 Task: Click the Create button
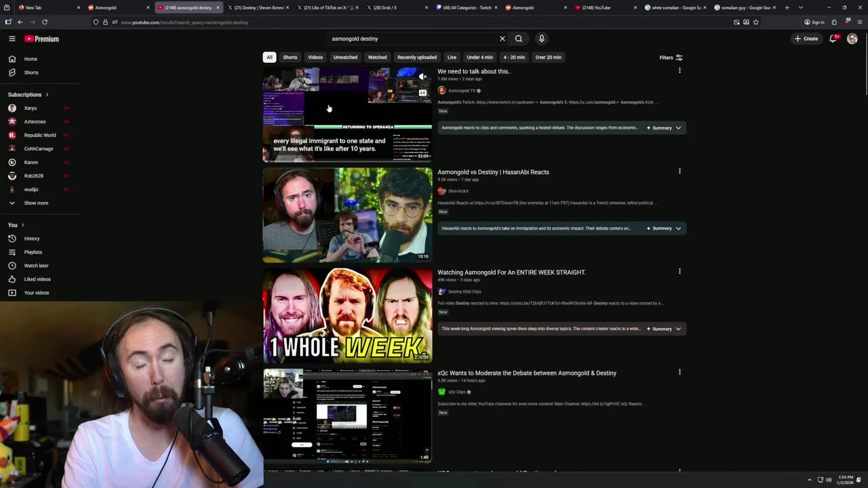[x=806, y=39]
